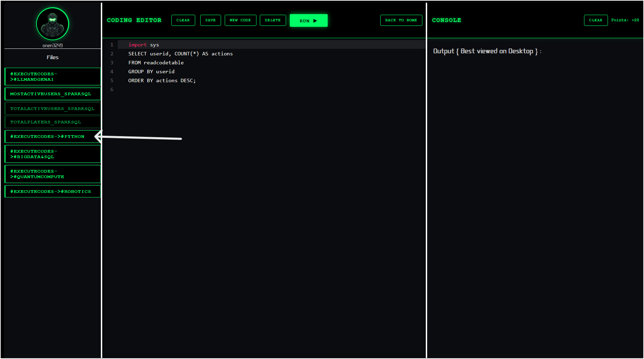Delete the current code file
The height and width of the screenshot is (359, 644).
pyautogui.click(x=273, y=20)
